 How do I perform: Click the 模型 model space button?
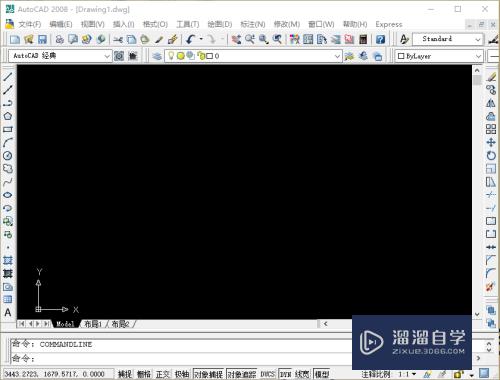pyautogui.click(x=322, y=374)
